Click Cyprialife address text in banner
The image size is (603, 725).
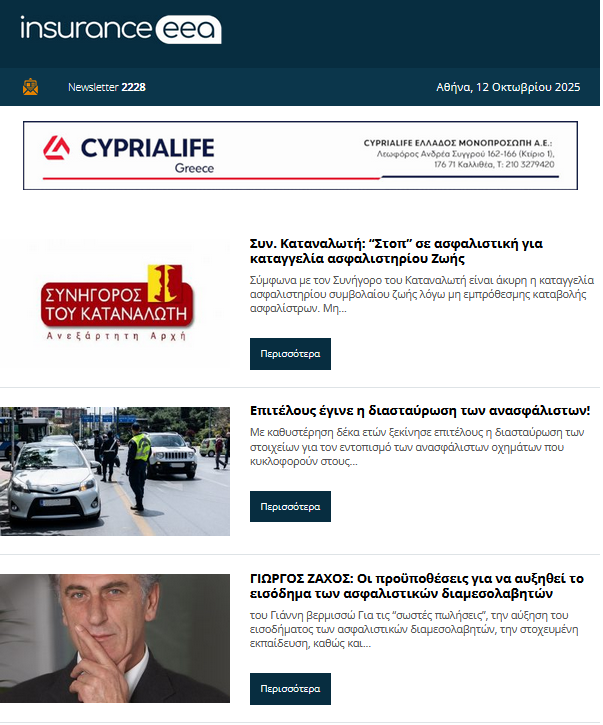[x=459, y=154]
